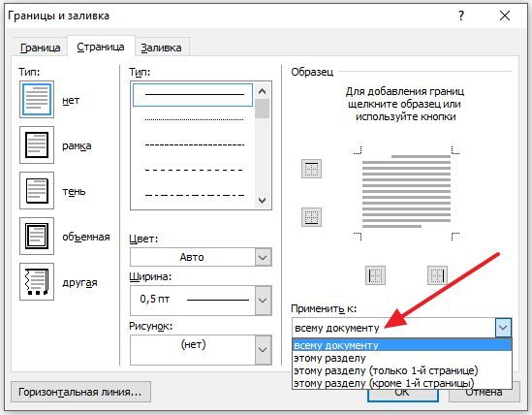Toggle the top border button in preview
The height and width of the screenshot is (415, 532).
pyautogui.click(x=311, y=169)
